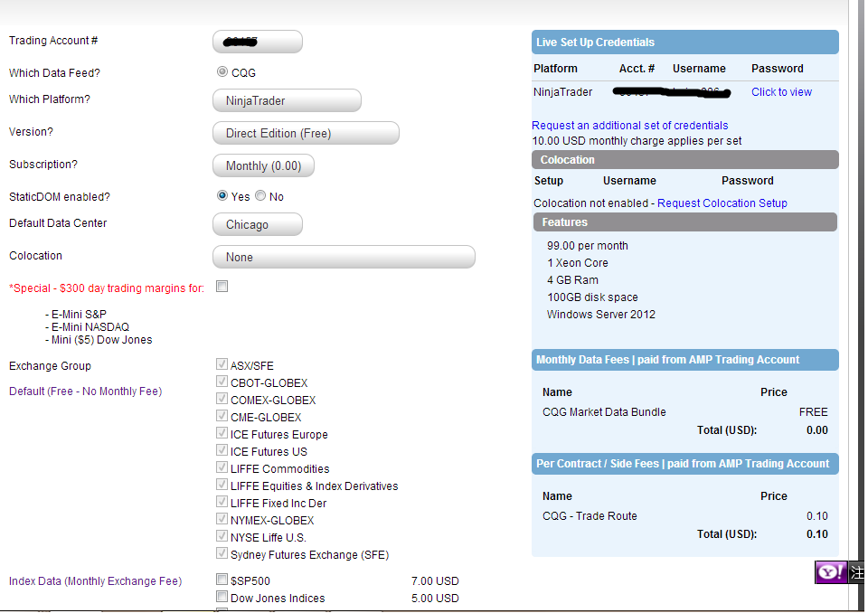Click the FREE price value
The width and height of the screenshot is (868, 613).
click(813, 412)
